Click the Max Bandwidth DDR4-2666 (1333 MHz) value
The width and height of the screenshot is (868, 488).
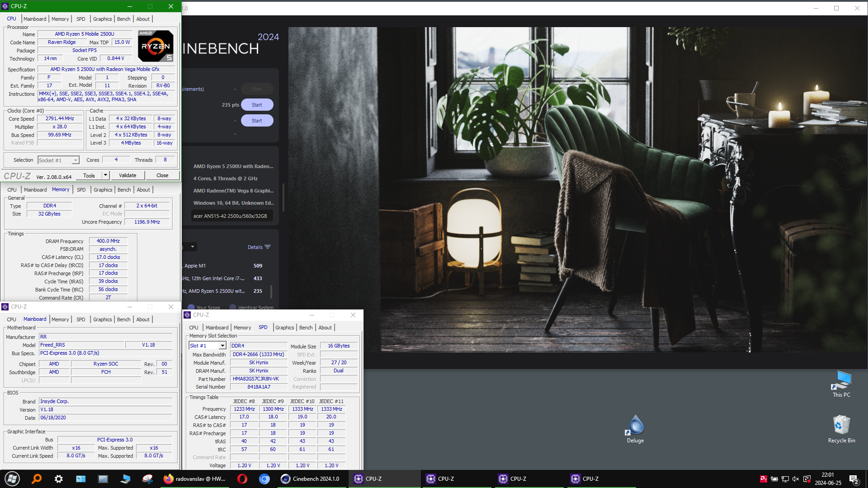[259, 354]
